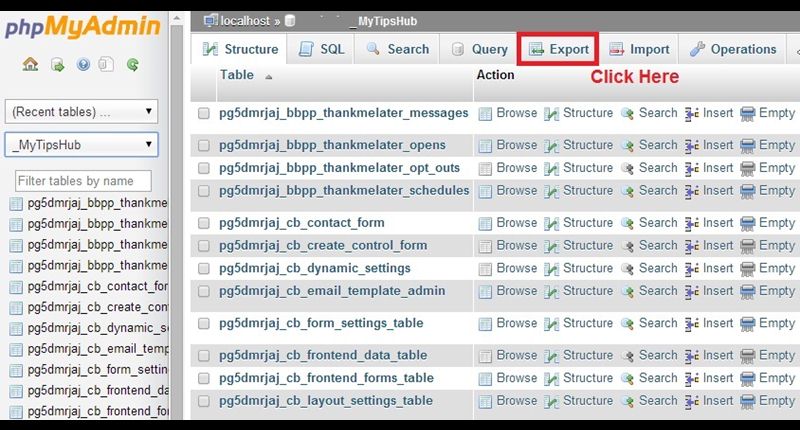Click the table icon beside sidebar pg5dmrjaj_cb_dynamic_s
This screenshot has width=800, height=430.
[x=16, y=329]
